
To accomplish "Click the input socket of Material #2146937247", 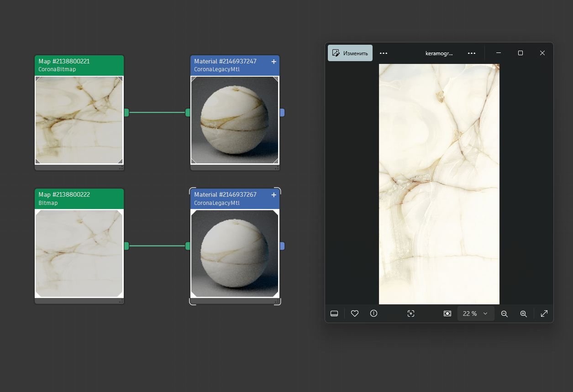I will pos(188,112).
